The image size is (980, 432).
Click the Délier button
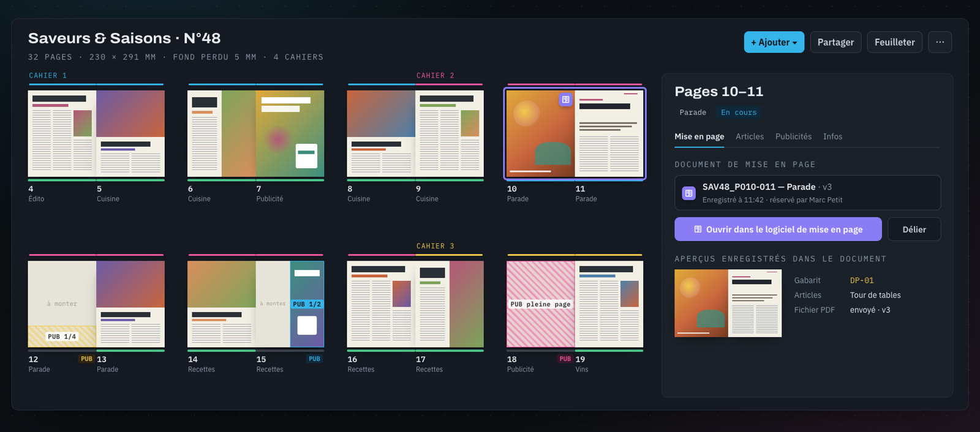coord(914,229)
